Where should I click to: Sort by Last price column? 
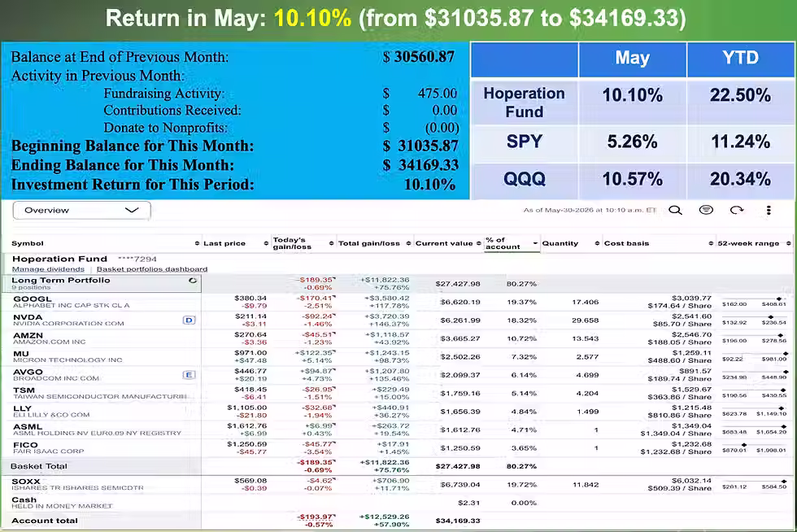[x=224, y=243]
